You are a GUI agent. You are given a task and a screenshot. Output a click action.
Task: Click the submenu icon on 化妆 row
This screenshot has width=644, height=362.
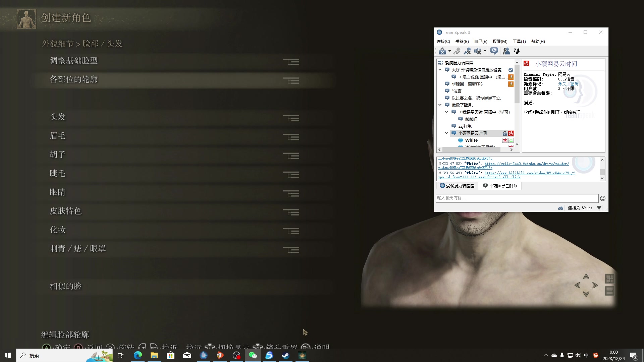coord(291,231)
